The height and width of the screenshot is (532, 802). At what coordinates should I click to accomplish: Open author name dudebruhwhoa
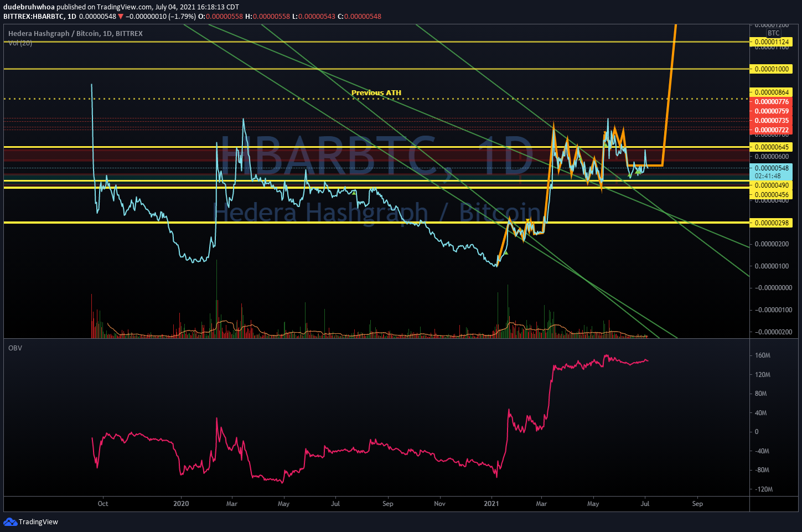pyautogui.click(x=29, y=7)
